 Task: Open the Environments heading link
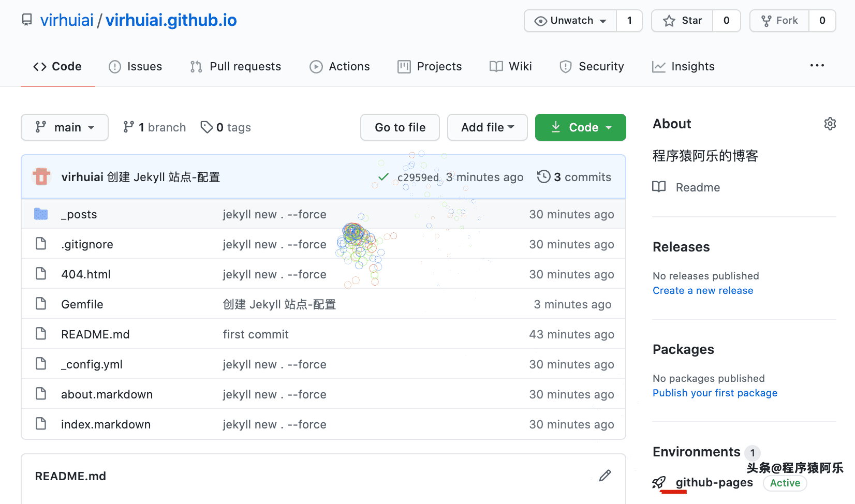(x=697, y=452)
